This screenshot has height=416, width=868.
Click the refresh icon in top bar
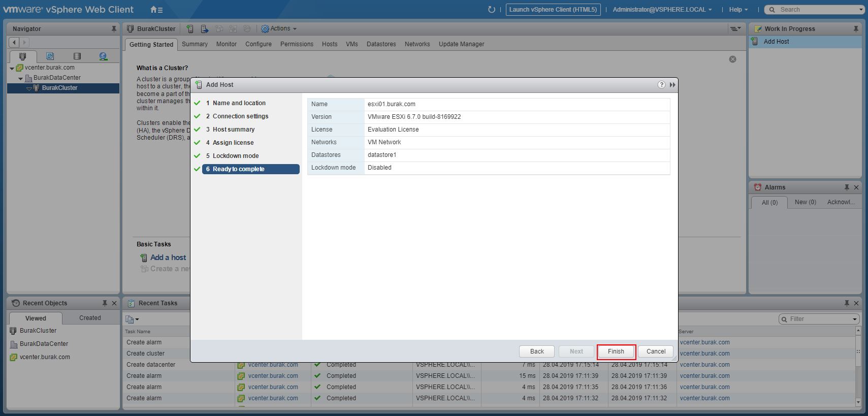coord(491,10)
